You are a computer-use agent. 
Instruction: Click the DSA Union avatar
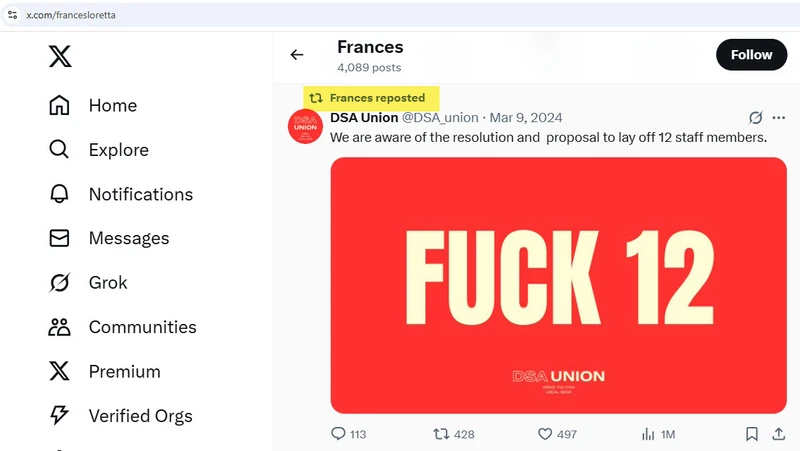pyautogui.click(x=305, y=127)
